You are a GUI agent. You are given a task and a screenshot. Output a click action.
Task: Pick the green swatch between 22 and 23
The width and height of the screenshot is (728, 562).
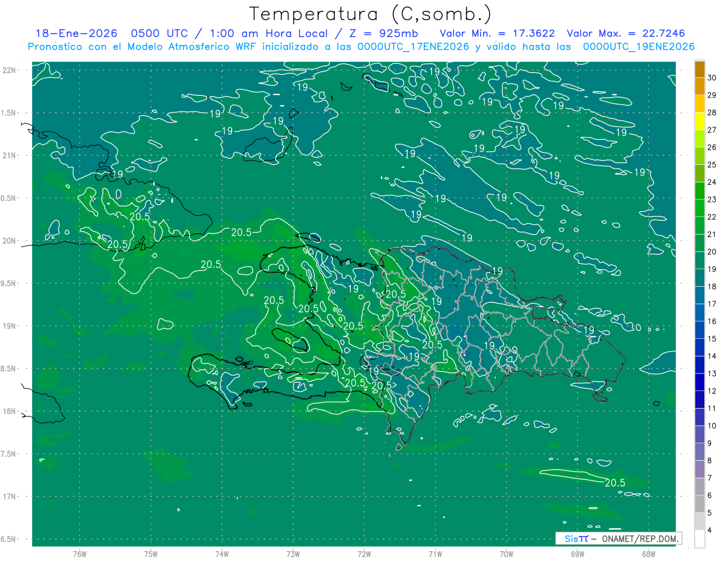[x=699, y=209]
